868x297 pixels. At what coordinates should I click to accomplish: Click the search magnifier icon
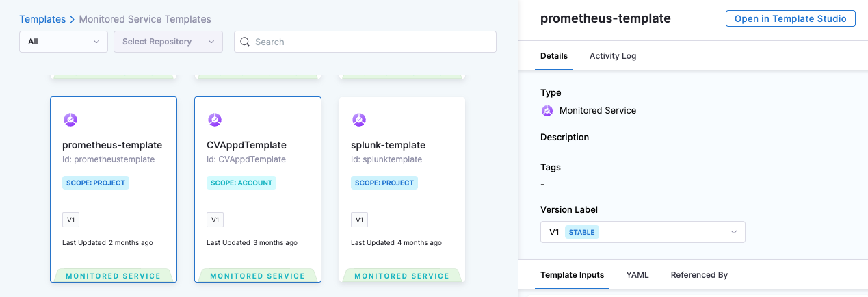[x=246, y=42]
